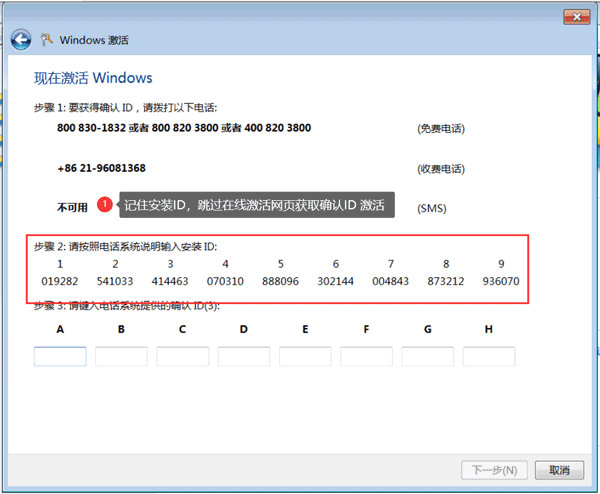Focus confirmation ID field G
The height and width of the screenshot is (494, 600).
point(427,356)
